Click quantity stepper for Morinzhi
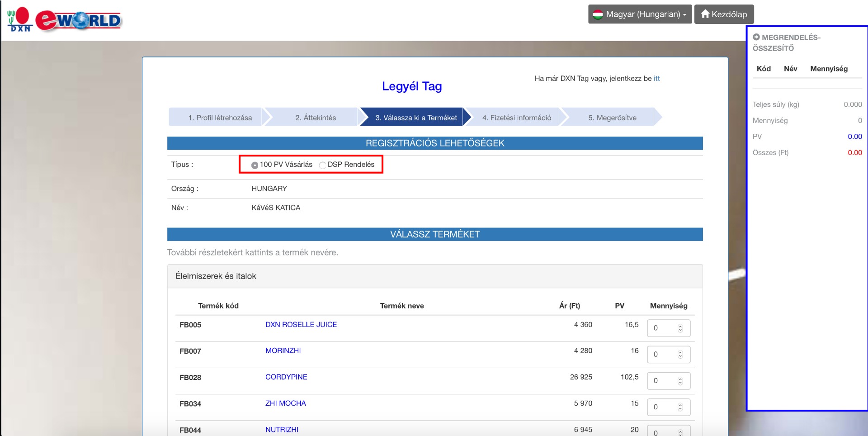Screen dimensions: 868x436 point(680,355)
